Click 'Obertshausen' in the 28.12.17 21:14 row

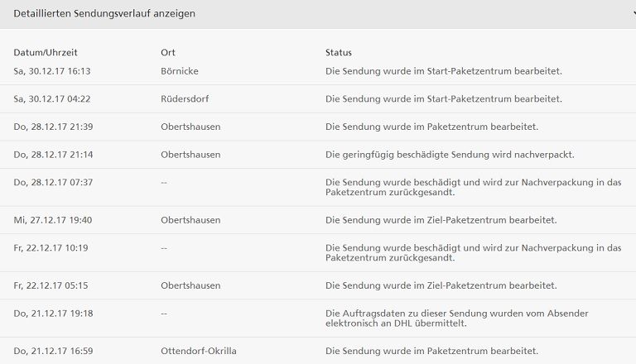click(190, 155)
